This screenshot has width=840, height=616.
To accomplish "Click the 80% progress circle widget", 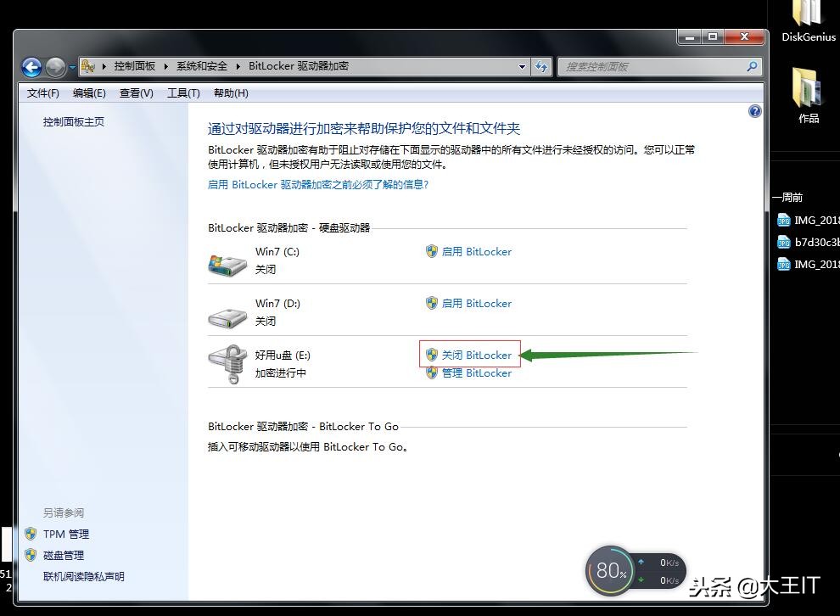I will [610, 570].
